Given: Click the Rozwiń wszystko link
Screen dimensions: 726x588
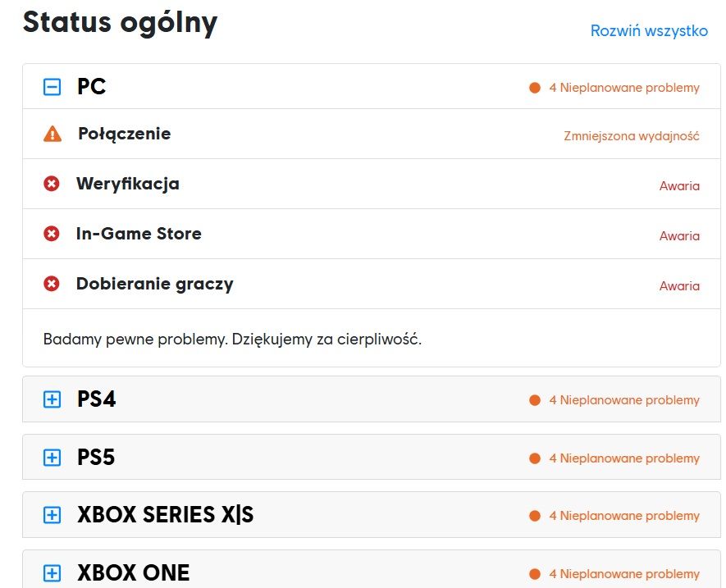Looking at the screenshot, I should pyautogui.click(x=649, y=31).
